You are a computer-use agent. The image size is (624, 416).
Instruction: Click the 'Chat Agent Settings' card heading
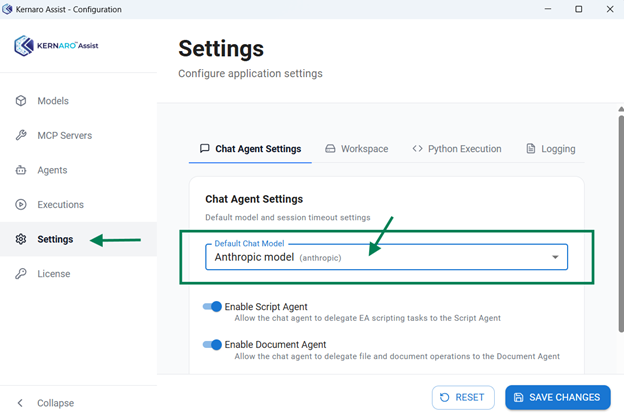(254, 199)
